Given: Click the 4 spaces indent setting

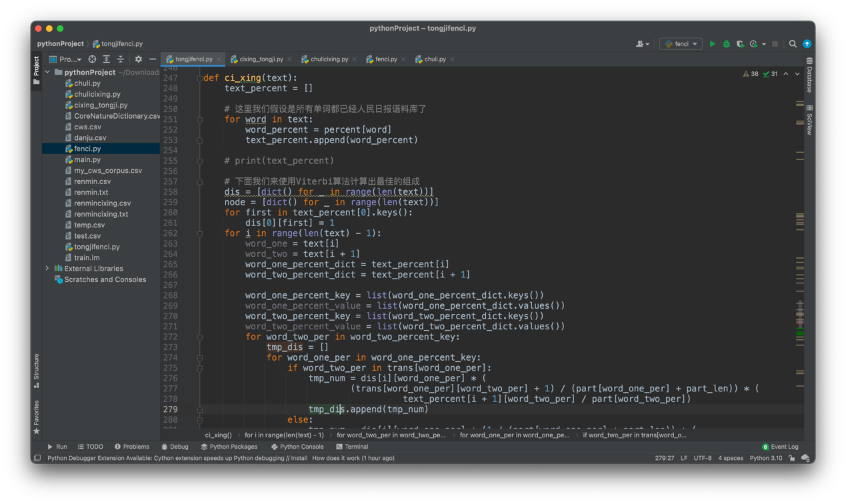Looking at the screenshot, I should [x=730, y=458].
